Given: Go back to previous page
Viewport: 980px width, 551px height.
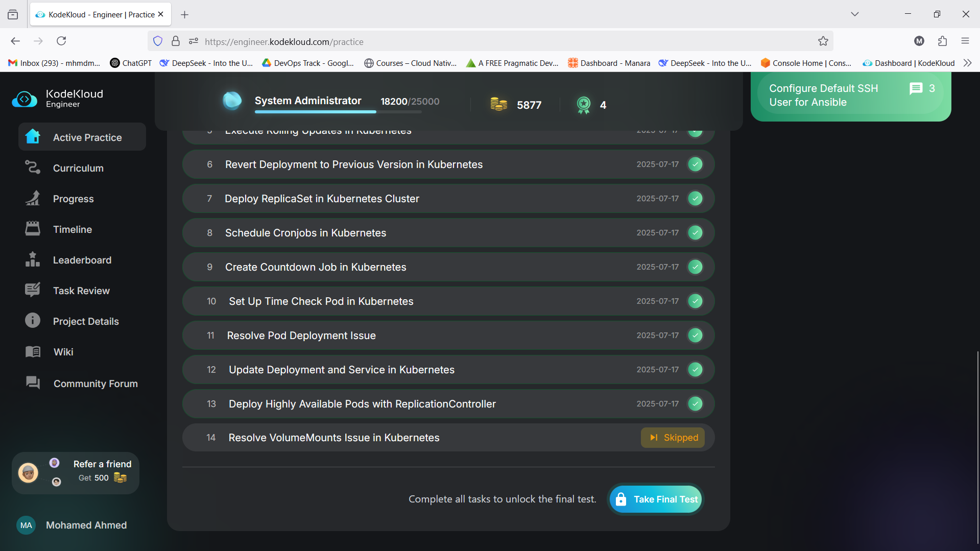Looking at the screenshot, I should 15,41.
